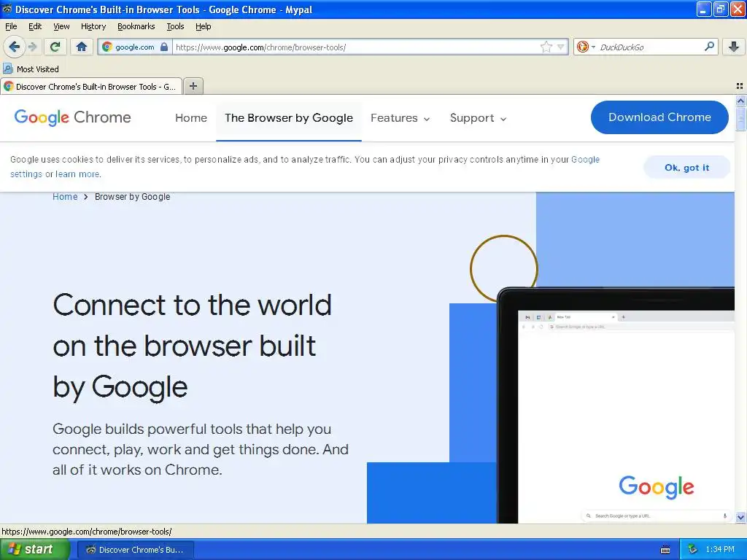Open the Edit menu
This screenshot has height=560, width=747.
tap(35, 26)
